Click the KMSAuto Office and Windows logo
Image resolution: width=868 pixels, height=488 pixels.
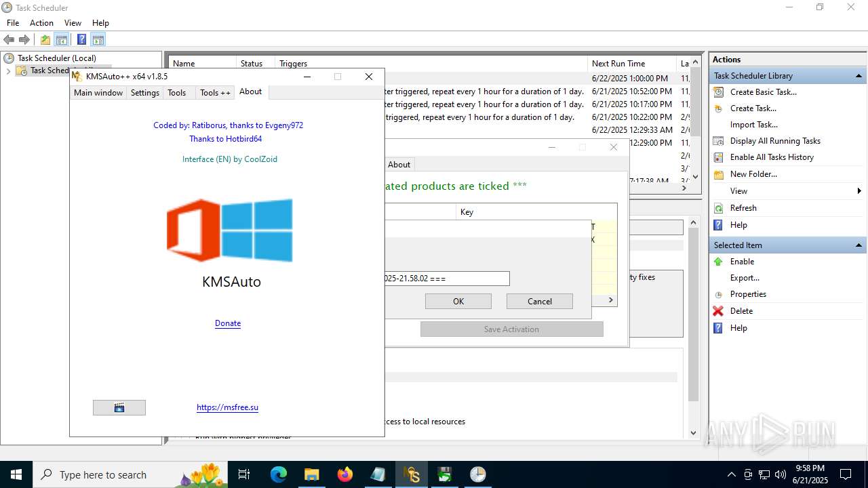click(230, 230)
